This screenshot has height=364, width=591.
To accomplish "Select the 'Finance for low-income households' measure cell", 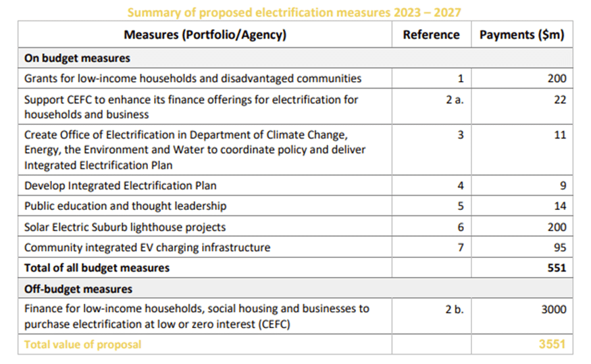I will coord(197,315).
